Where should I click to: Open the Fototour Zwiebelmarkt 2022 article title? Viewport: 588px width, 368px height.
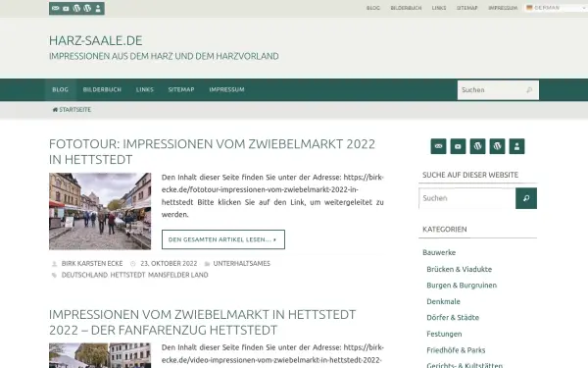click(212, 152)
